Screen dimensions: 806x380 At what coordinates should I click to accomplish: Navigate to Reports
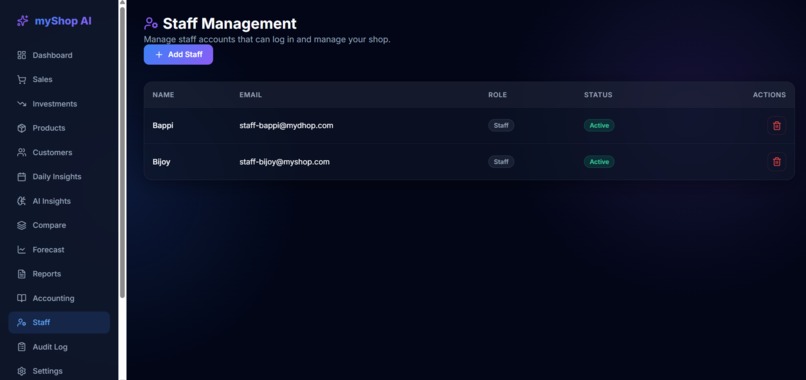click(x=59, y=274)
